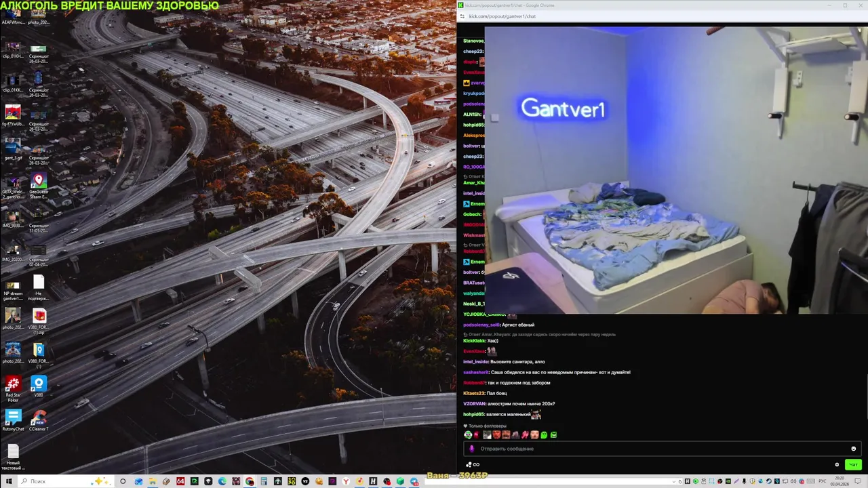
Task: Open Yandex Browser from the taskbar
Action: tap(346, 481)
